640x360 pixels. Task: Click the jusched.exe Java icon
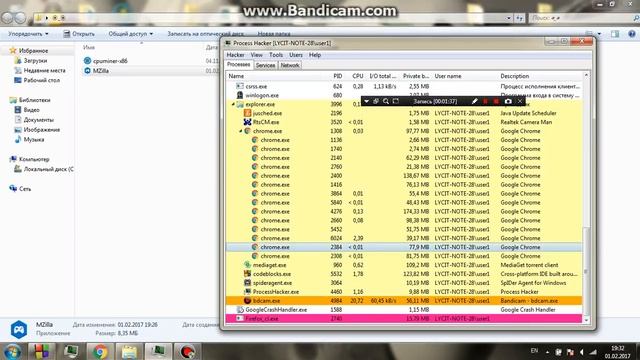[247, 113]
